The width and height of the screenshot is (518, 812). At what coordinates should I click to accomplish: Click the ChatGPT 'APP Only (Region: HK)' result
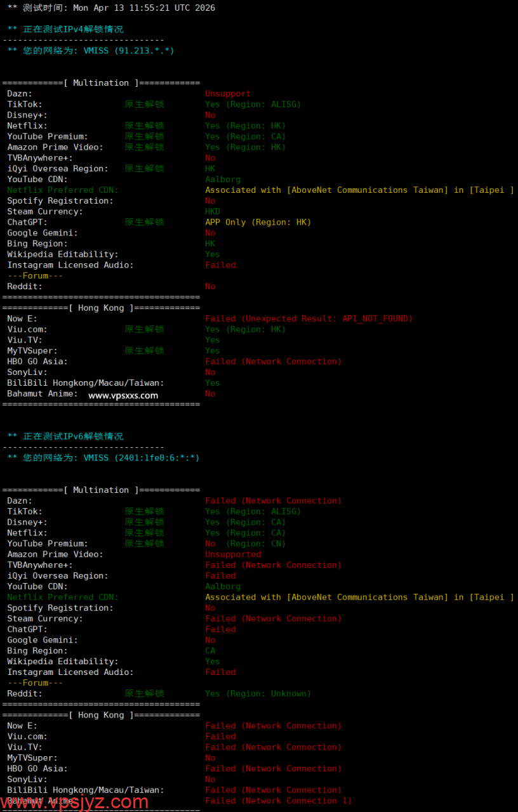tap(258, 223)
